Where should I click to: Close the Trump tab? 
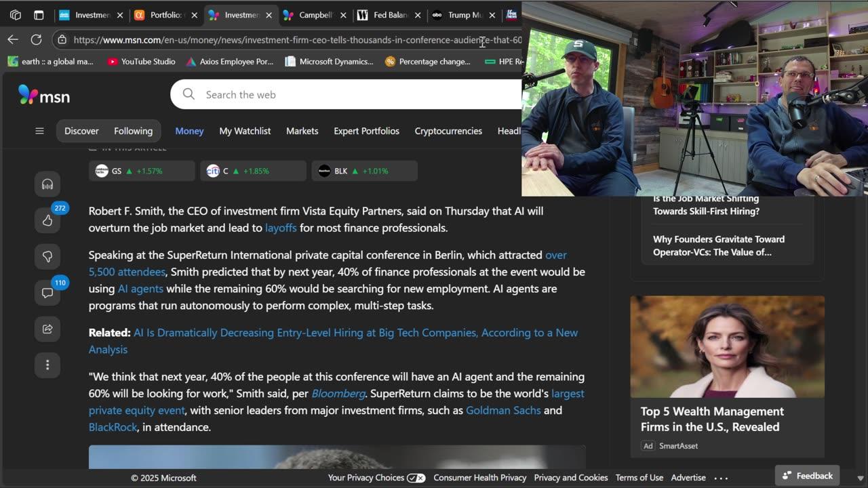pyautogui.click(x=492, y=15)
